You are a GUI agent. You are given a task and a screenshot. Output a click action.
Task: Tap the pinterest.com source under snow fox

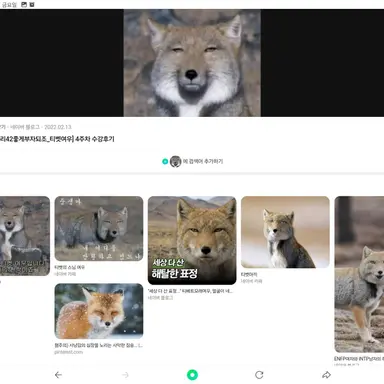69,352
